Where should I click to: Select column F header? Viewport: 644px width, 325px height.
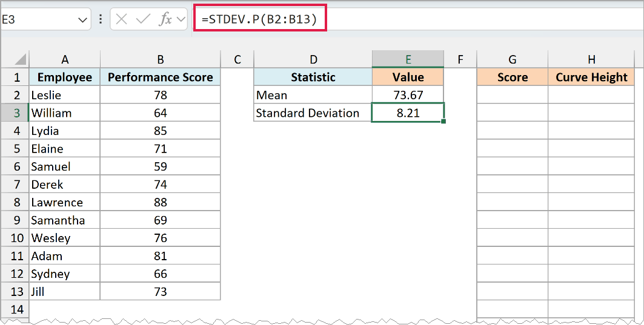click(x=460, y=59)
